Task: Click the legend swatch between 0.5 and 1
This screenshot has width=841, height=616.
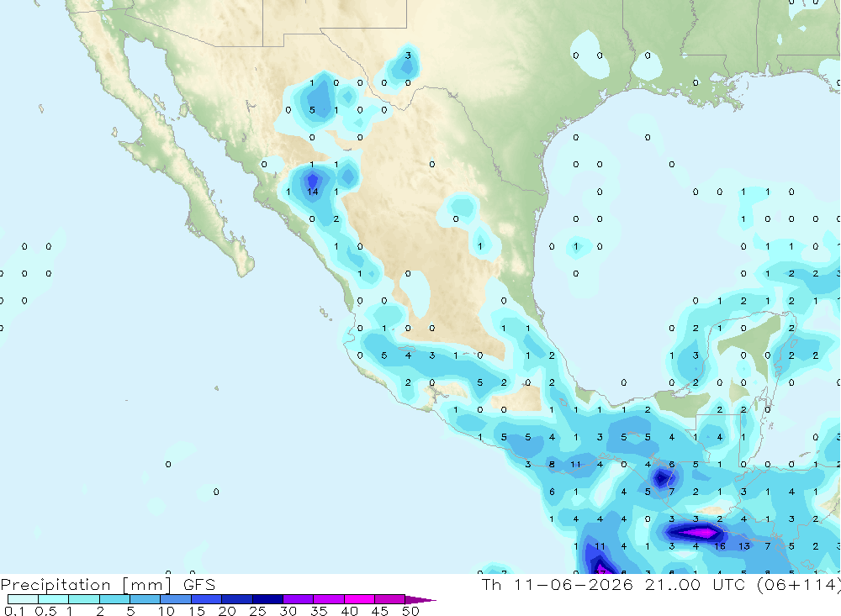Action: 54,599
